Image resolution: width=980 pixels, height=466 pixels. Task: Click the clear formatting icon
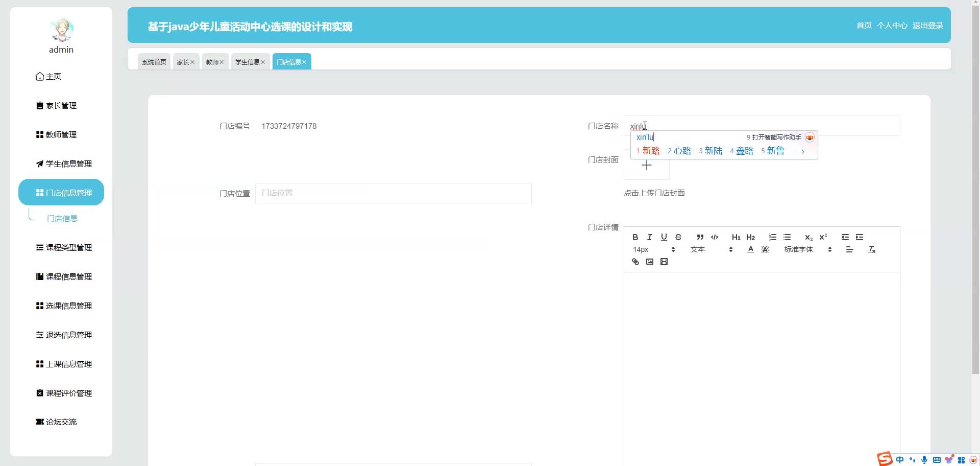point(872,249)
